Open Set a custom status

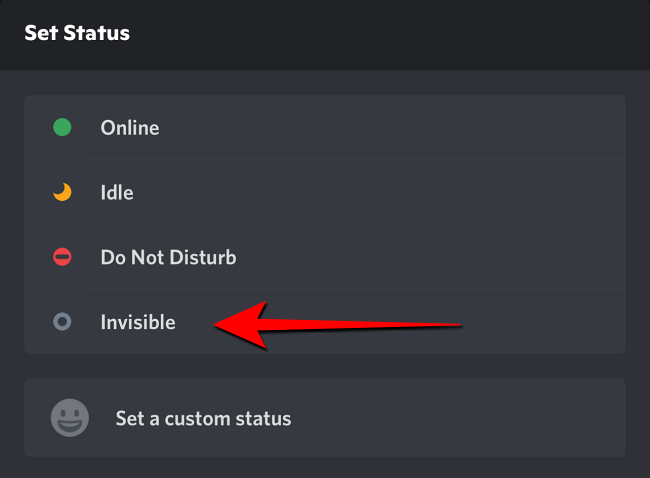(x=203, y=418)
